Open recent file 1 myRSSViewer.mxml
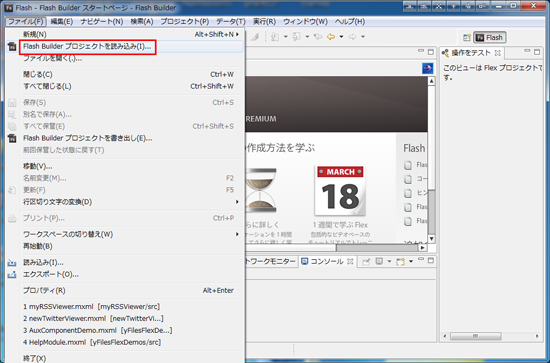 (x=132, y=307)
